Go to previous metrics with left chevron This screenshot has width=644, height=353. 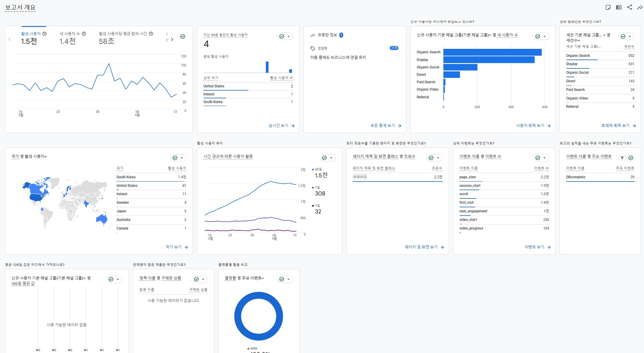coord(10,40)
